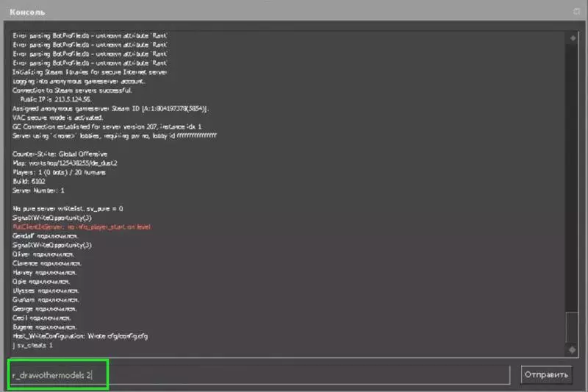Select 'Gendalf подключился' line
The height and width of the screenshot is (392, 588).
pos(46,236)
